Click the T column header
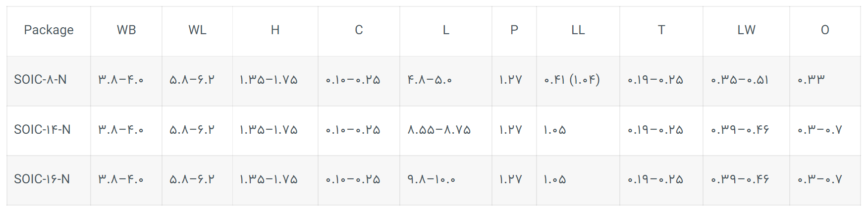868x215 pixels. point(661,30)
